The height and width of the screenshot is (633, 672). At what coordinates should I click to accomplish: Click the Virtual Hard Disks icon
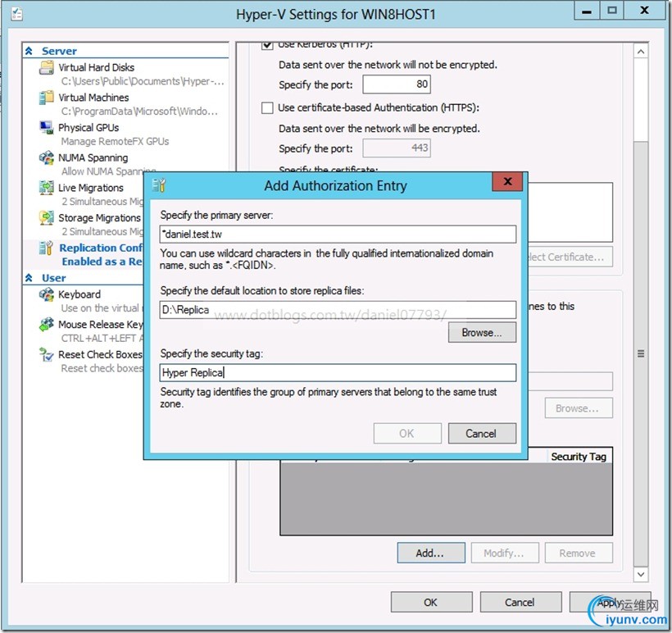[x=46, y=68]
